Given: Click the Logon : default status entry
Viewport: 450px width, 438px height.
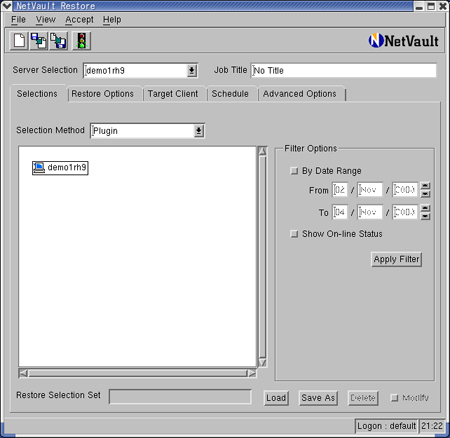Looking at the screenshot, I should pos(386,426).
